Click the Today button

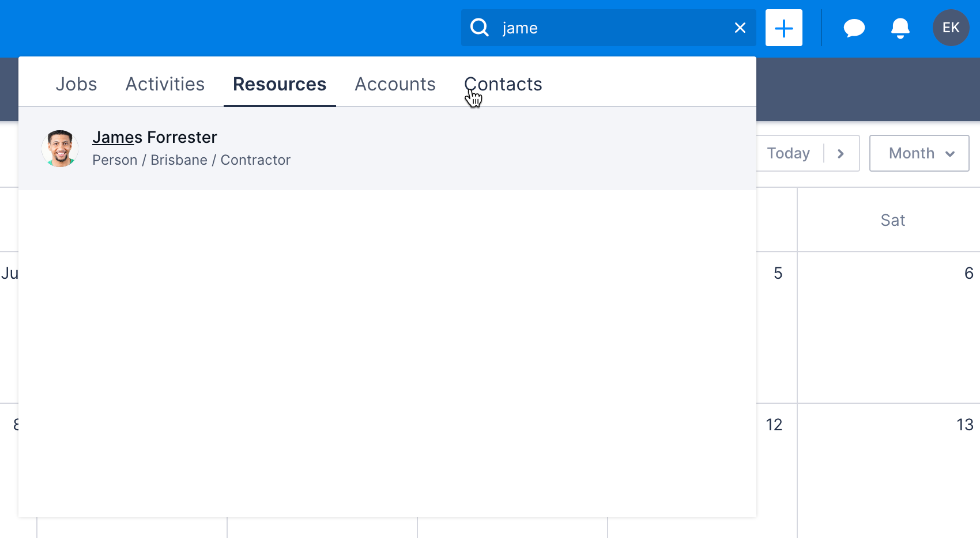pos(788,153)
